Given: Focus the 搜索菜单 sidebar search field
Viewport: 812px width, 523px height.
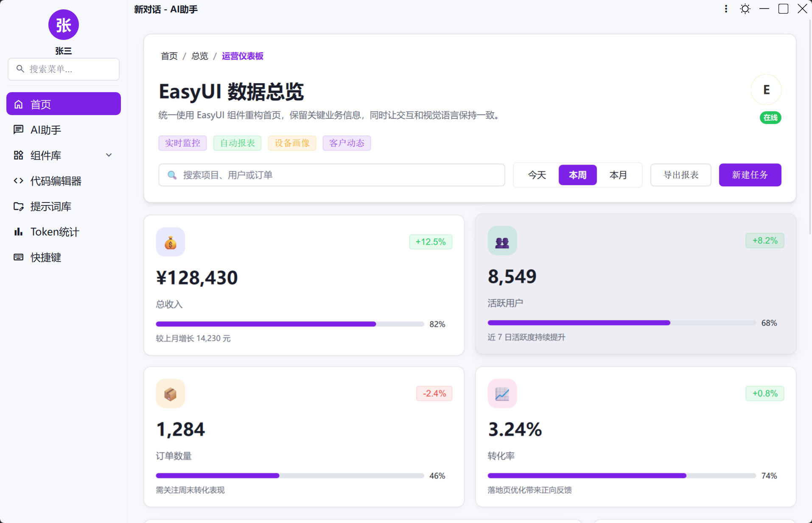Looking at the screenshot, I should (64, 69).
